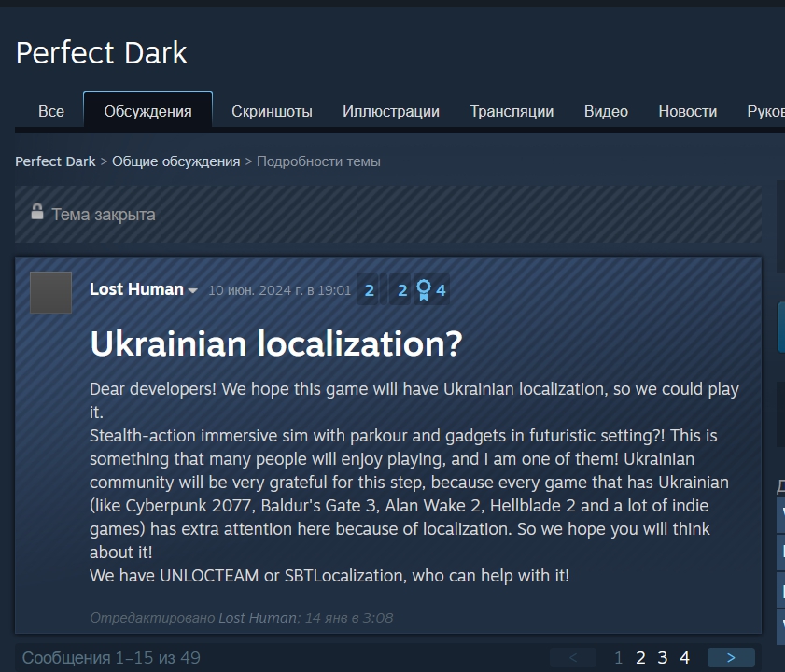Switch to the Все tab

tap(51, 111)
